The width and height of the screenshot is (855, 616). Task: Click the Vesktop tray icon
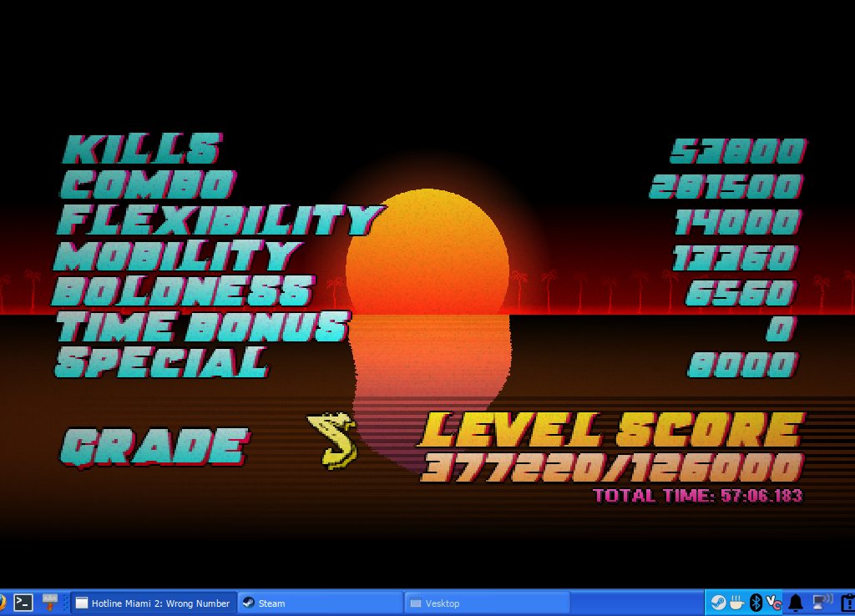tap(774, 603)
